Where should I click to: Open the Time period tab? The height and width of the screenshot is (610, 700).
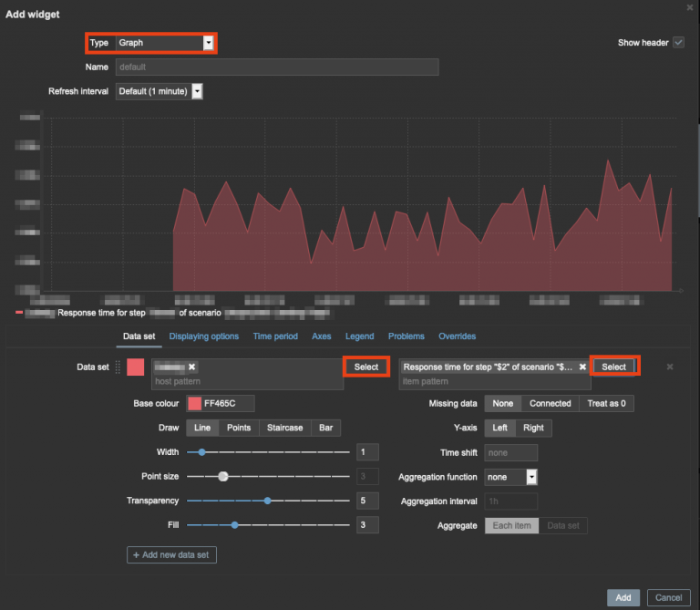(x=275, y=336)
